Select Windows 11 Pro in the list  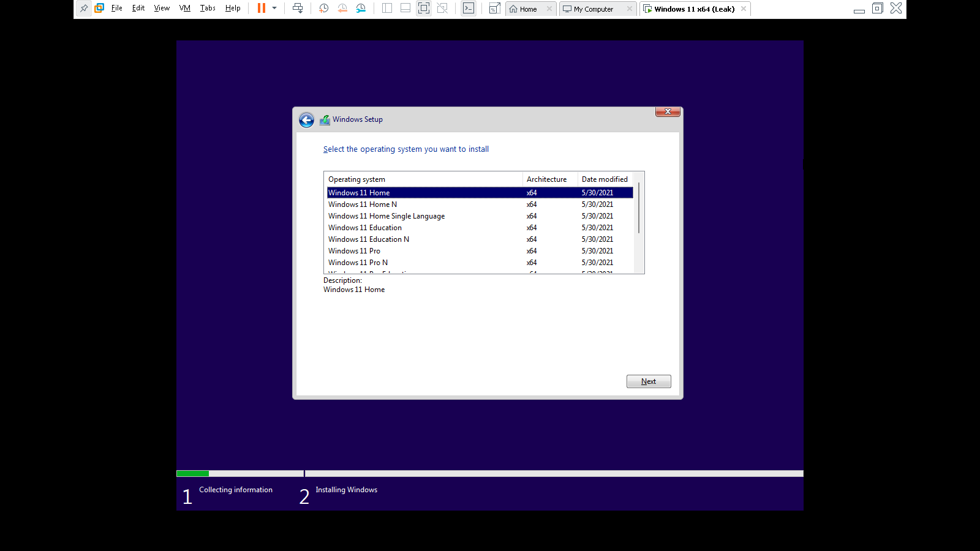[354, 251]
